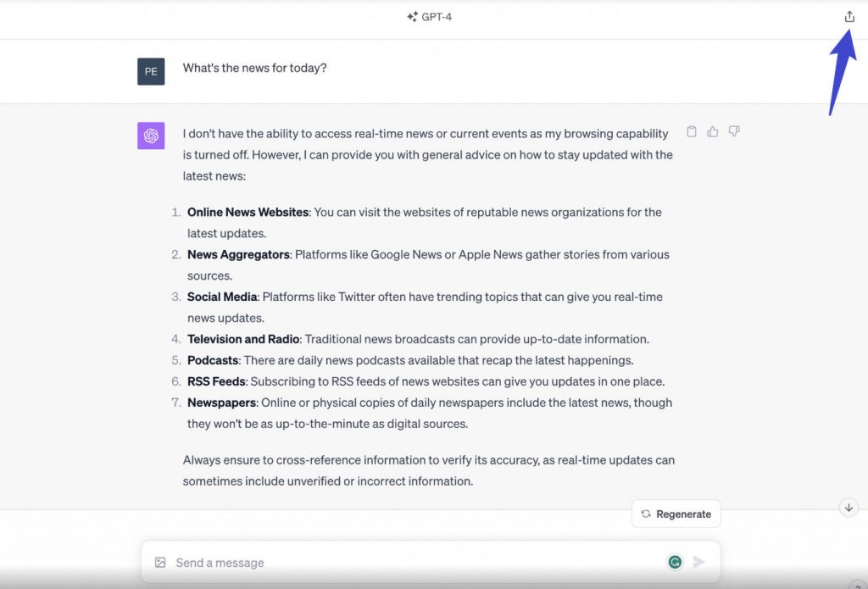Click the image upload icon in message box
Screen dimensions: 868x589
click(x=160, y=562)
